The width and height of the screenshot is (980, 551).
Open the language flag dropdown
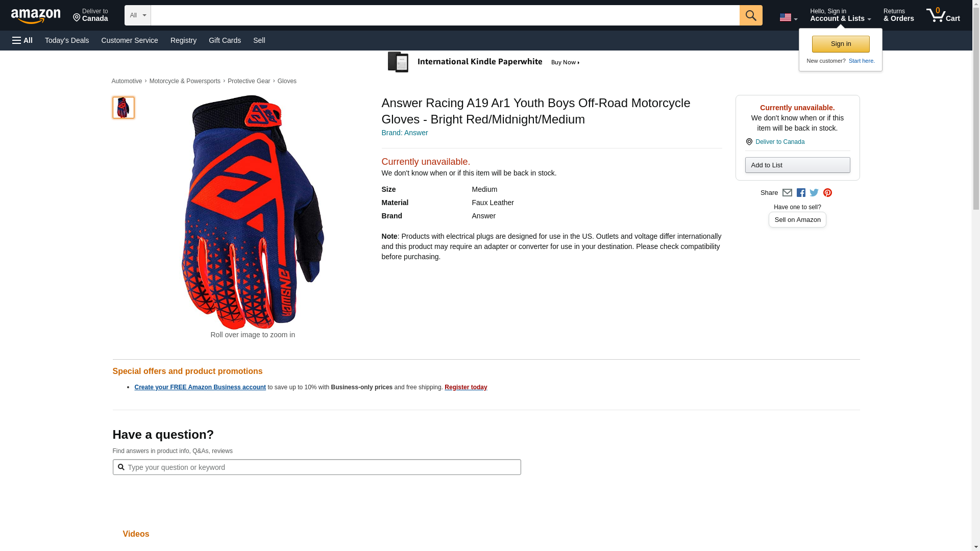point(788,17)
